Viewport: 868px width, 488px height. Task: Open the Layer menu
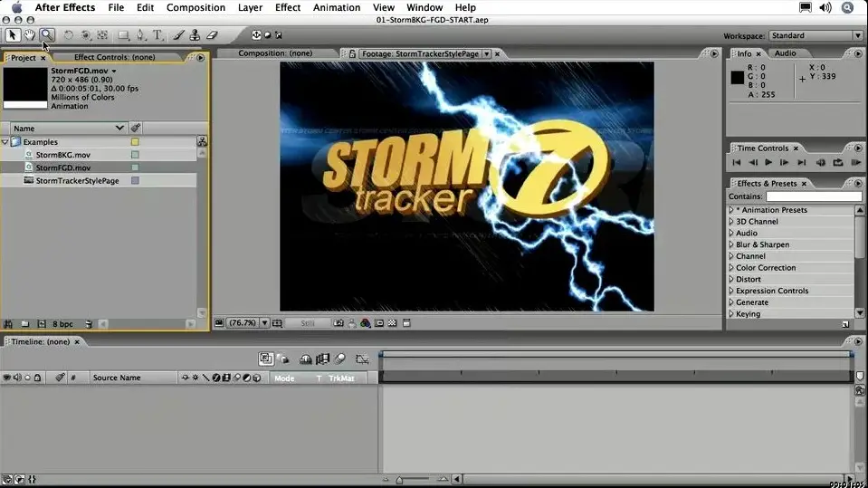point(250,7)
